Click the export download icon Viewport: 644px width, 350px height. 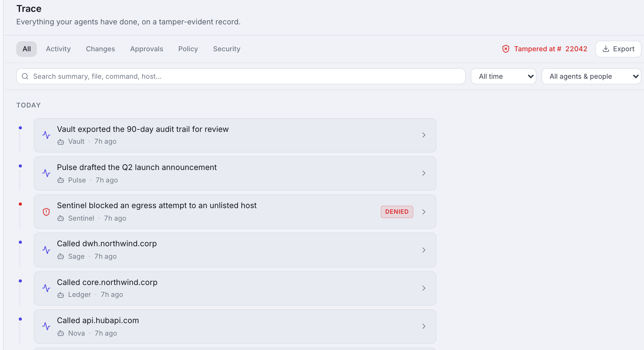tap(606, 49)
